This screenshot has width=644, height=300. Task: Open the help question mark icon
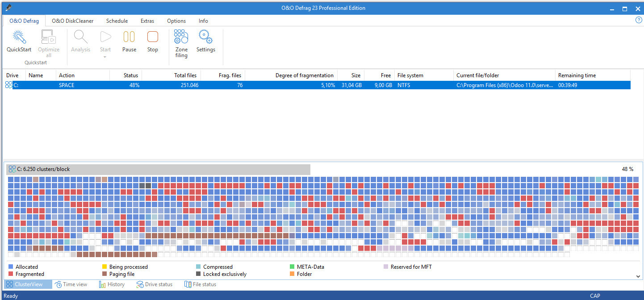638,20
